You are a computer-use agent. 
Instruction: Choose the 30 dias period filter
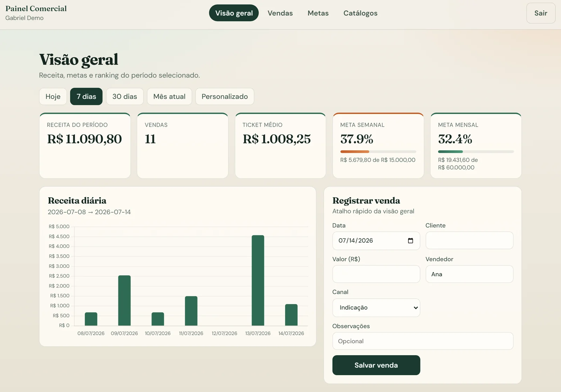pos(125,96)
